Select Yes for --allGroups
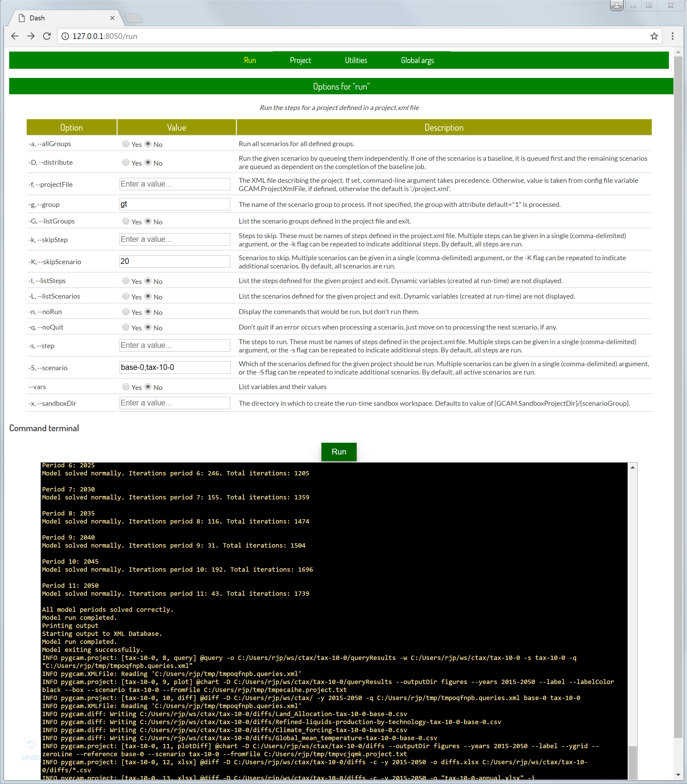Screen dimensions: 687x784 pyautogui.click(x=126, y=144)
